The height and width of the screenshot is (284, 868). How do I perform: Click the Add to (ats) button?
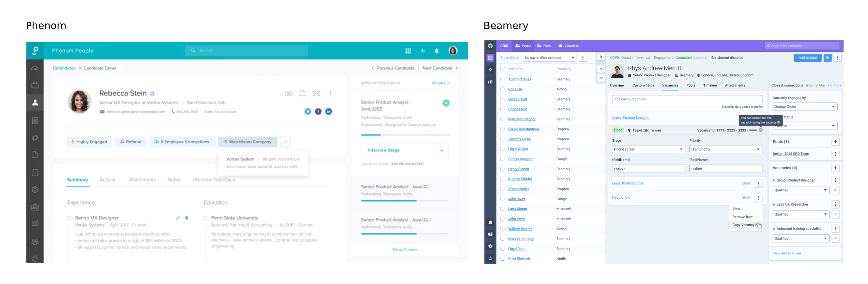807,58
